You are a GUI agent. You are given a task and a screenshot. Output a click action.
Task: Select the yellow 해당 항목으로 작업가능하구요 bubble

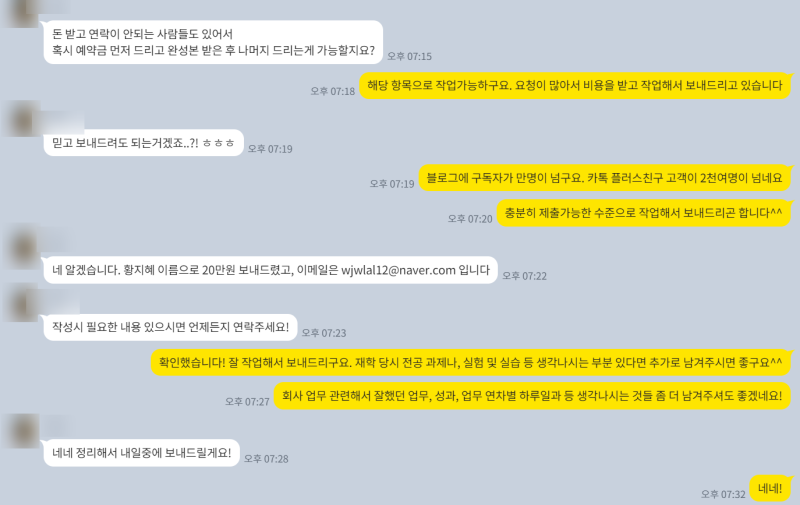coord(575,85)
